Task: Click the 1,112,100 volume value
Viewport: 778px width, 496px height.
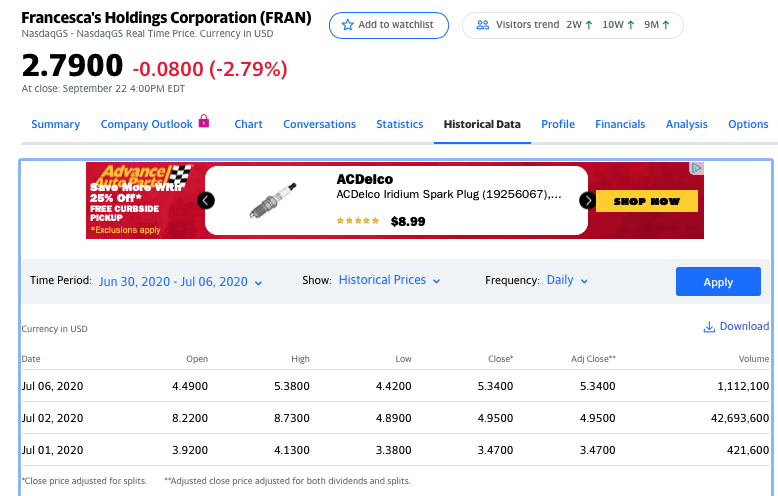Action: pyautogui.click(x=743, y=386)
